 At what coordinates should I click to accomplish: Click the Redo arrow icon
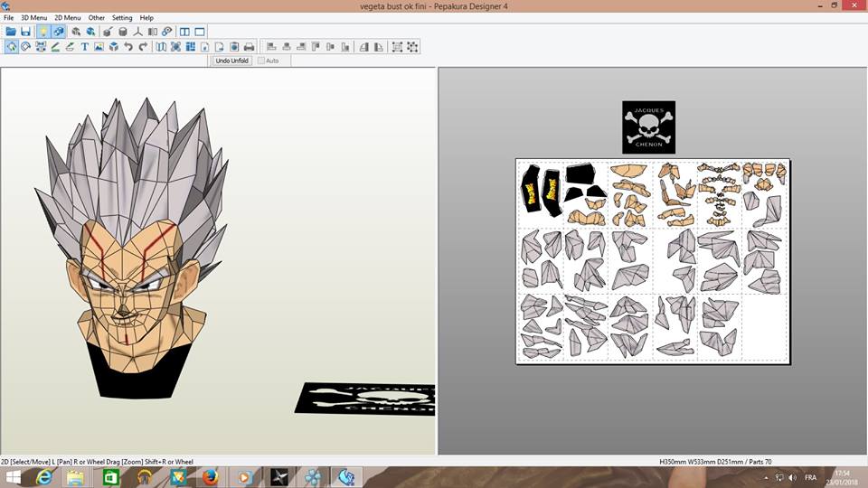pos(143,46)
